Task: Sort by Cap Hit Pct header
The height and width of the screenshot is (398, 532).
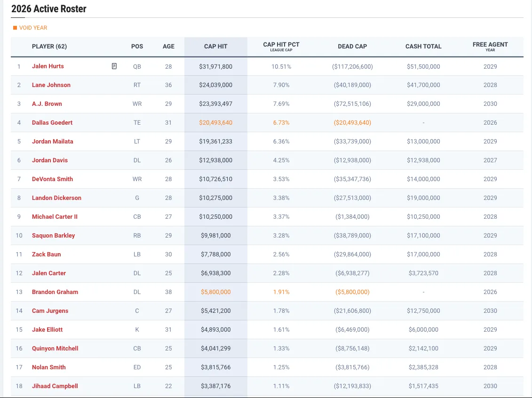Action: [281, 47]
